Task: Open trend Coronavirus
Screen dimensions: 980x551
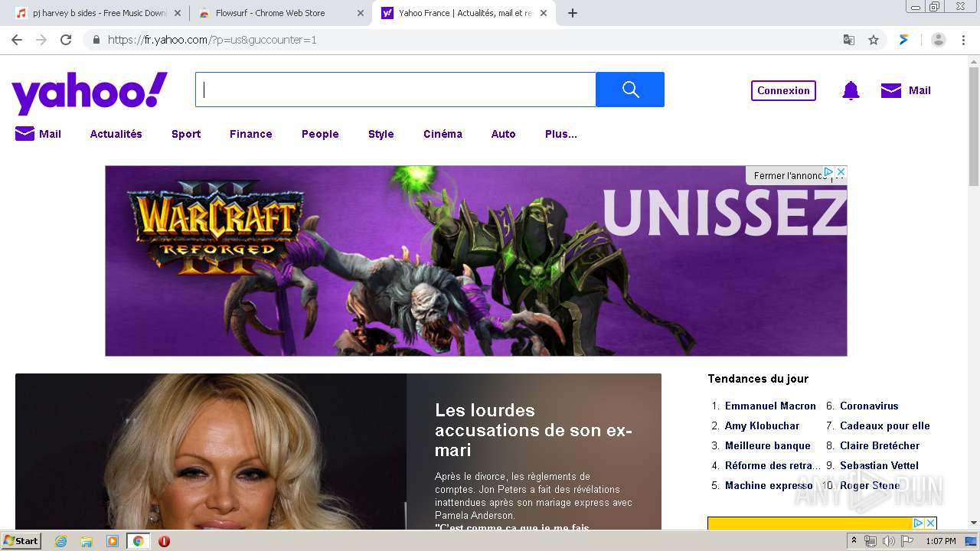Action: pyautogui.click(x=869, y=406)
